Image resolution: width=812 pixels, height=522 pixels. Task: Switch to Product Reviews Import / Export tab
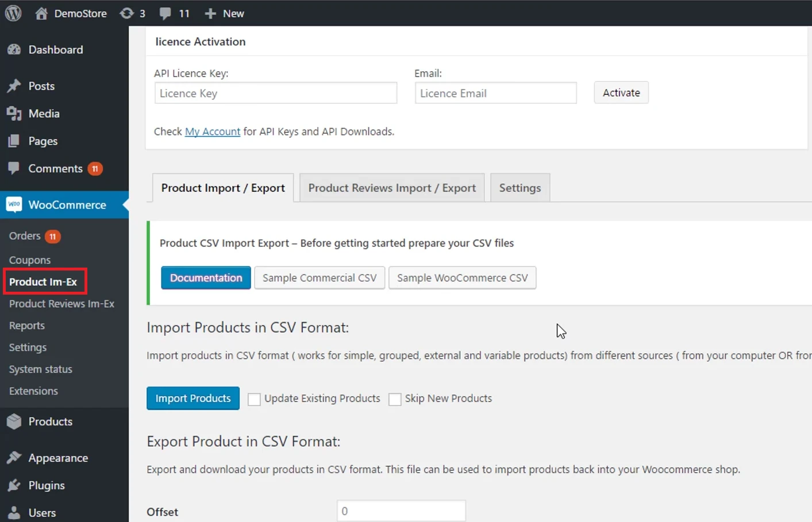point(392,187)
